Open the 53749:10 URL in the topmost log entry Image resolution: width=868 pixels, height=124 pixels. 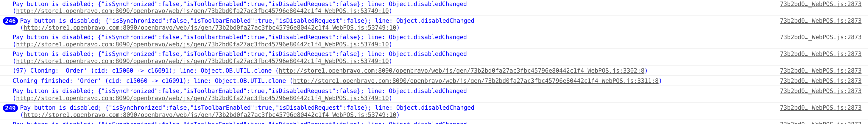[202, 11]
